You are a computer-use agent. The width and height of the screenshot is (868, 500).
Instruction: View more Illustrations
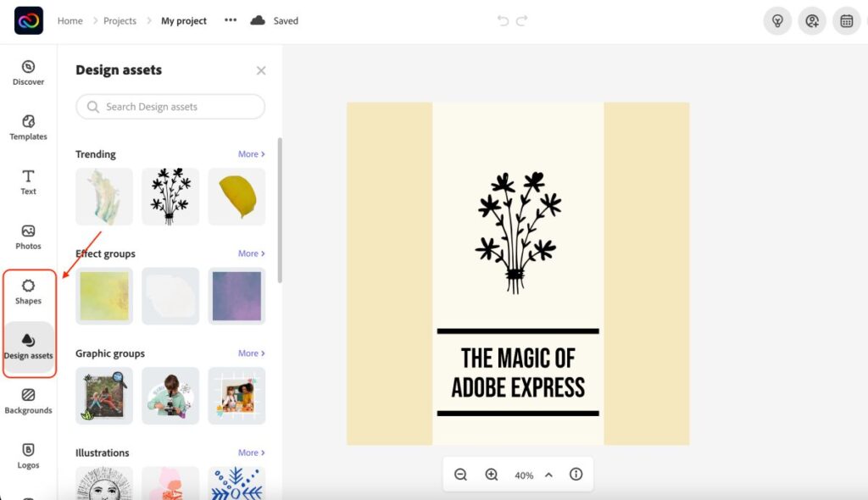click(x=249, y=453)
